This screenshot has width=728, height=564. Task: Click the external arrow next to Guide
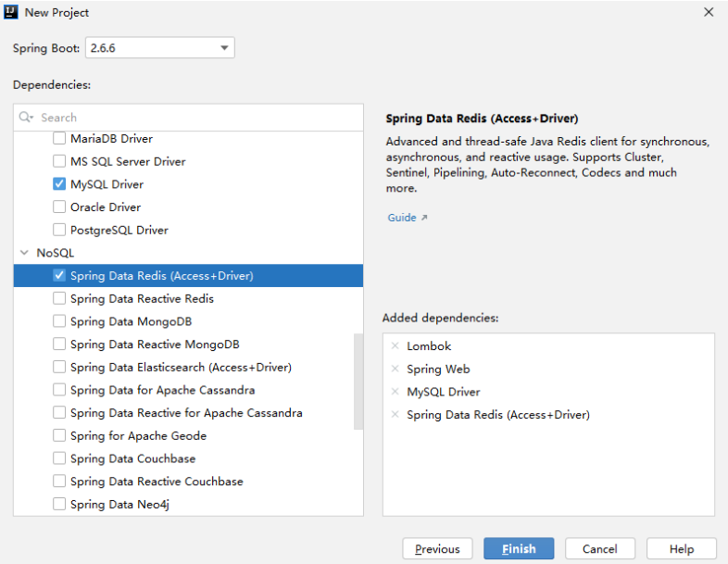click(424, 218)
